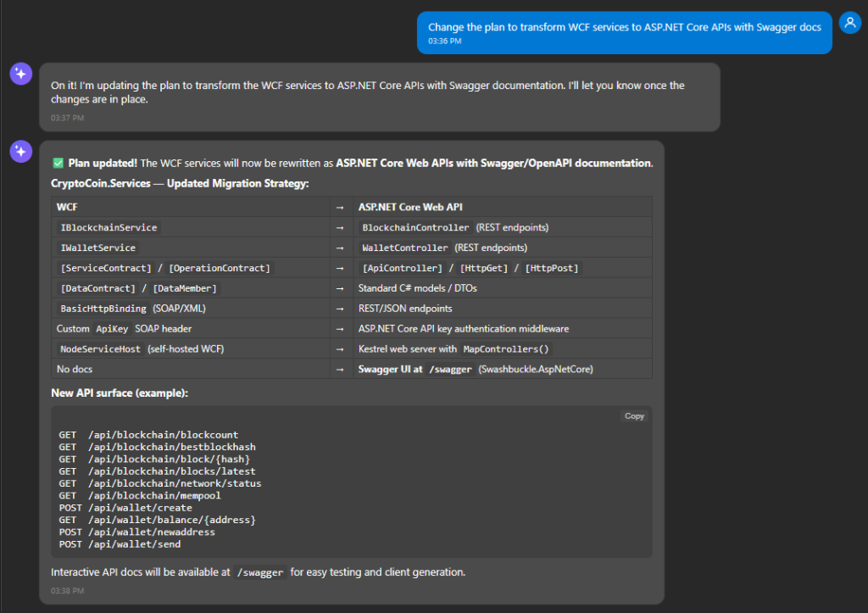Click the GET /api/blockchain/blockcount line

click(149, 435)
